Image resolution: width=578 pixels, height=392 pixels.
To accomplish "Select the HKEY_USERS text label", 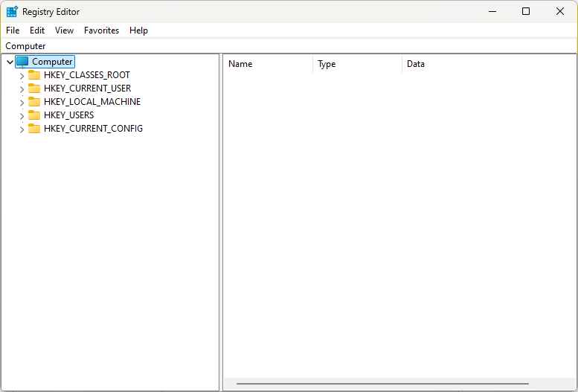I will click(68, 115).
